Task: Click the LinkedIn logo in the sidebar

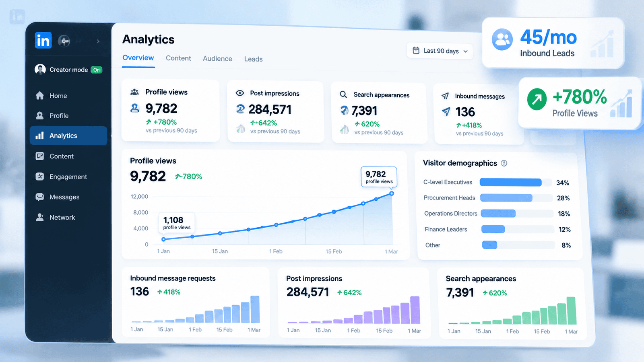Action: point(43,40)
